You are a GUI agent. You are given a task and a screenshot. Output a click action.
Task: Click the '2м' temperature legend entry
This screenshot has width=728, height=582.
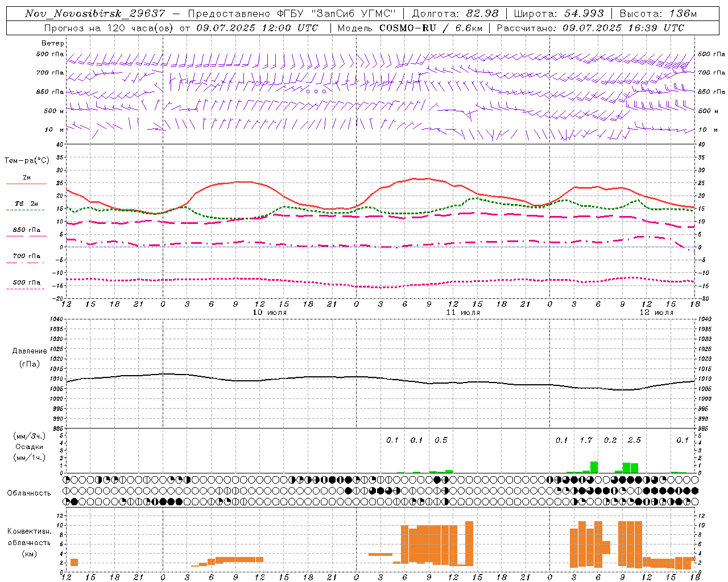click(27, 177)
